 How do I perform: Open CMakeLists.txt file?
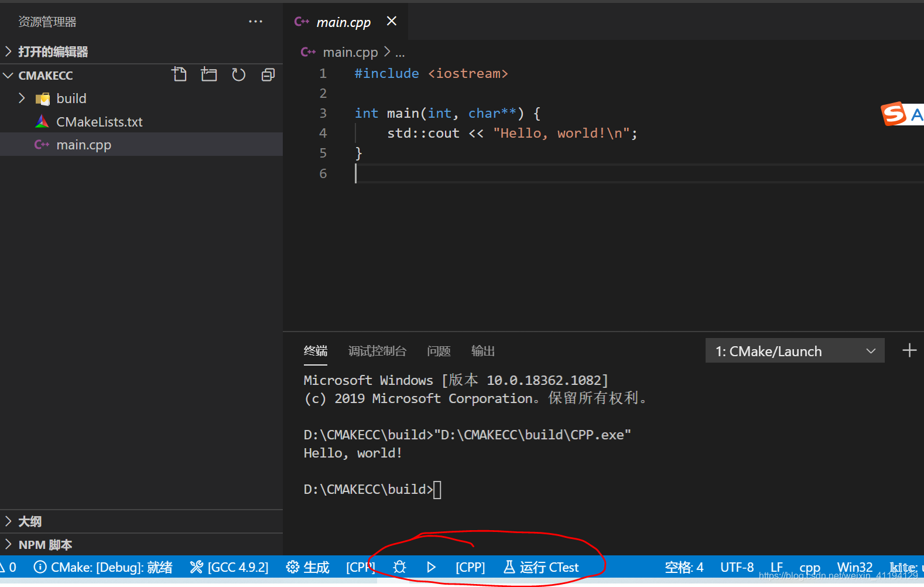(x=99, y=122)
